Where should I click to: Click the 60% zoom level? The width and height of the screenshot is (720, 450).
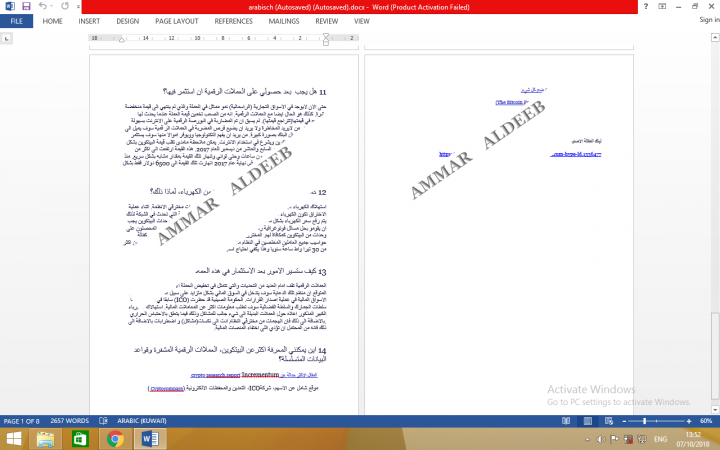706,421
